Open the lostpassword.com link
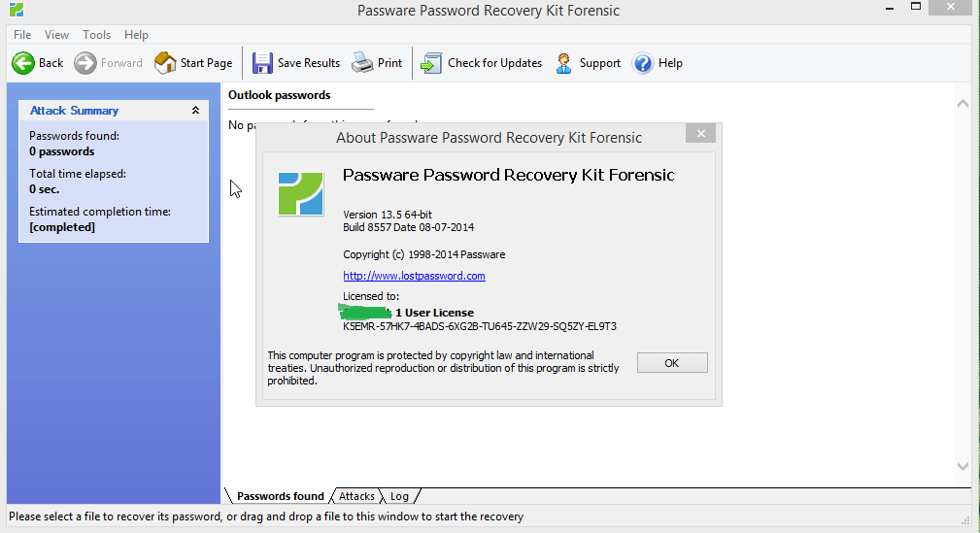 point(414,276)
